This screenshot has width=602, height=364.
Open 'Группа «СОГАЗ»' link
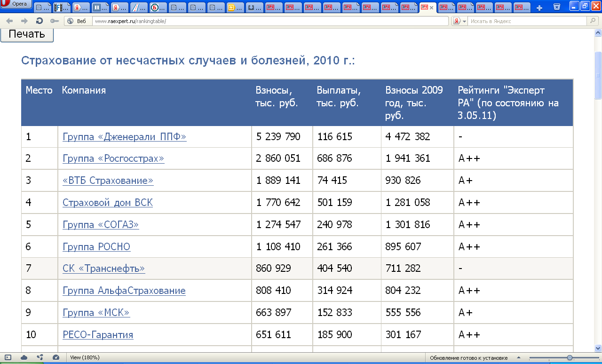[101, 225]
